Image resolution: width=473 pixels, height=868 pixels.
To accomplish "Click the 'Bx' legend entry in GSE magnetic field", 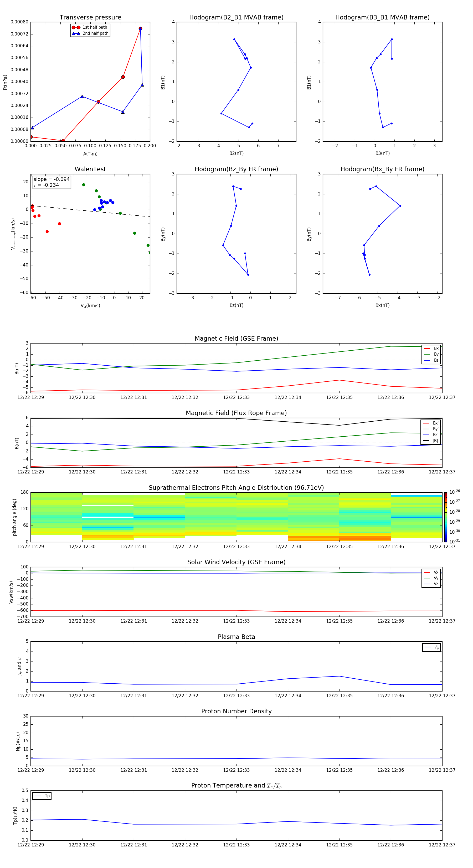I will point(431,349).
